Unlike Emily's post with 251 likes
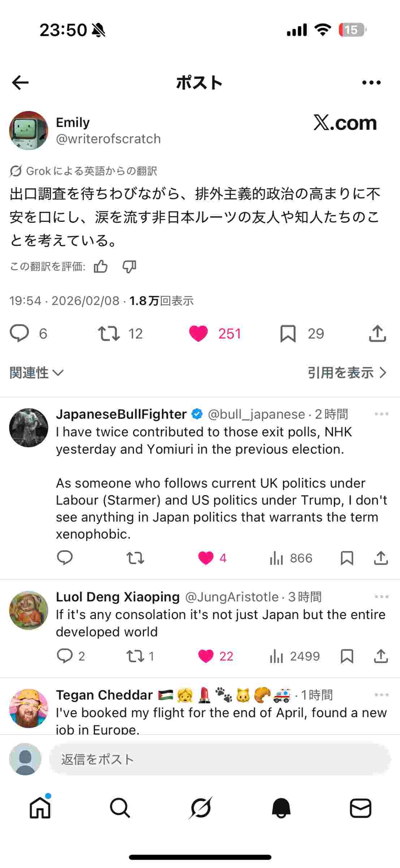 (199, 333)
